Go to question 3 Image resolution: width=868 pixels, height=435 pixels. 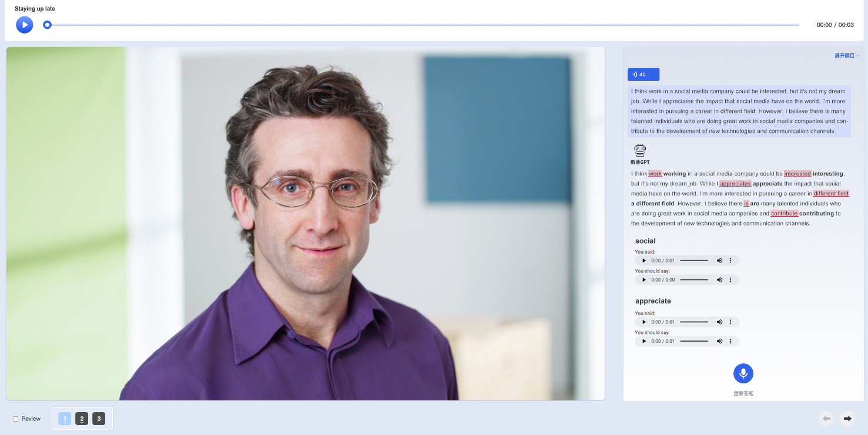[x=99, y=419]
